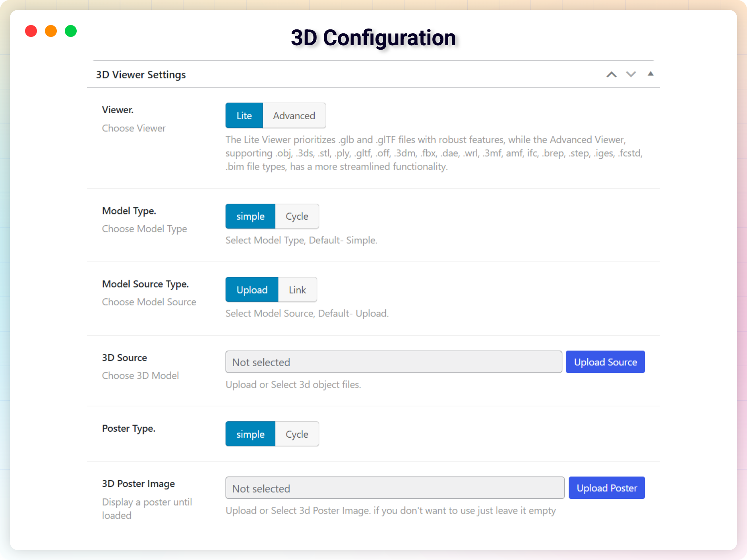The height and width of the screenshot is (560, 747).
Task: Choose Cycle for Model Type
Action: point(297,216)
